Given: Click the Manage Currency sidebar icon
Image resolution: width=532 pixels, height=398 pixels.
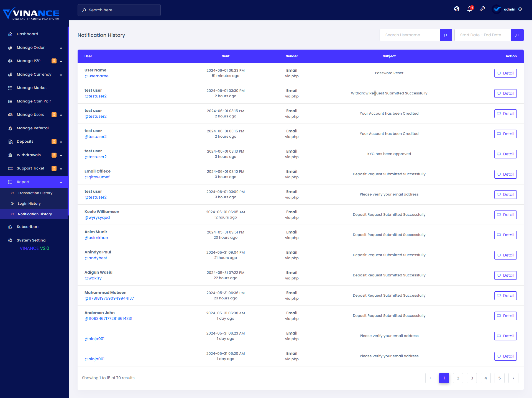Looking at the screenshot, I should pyautogui.click(x=10, y=75).
